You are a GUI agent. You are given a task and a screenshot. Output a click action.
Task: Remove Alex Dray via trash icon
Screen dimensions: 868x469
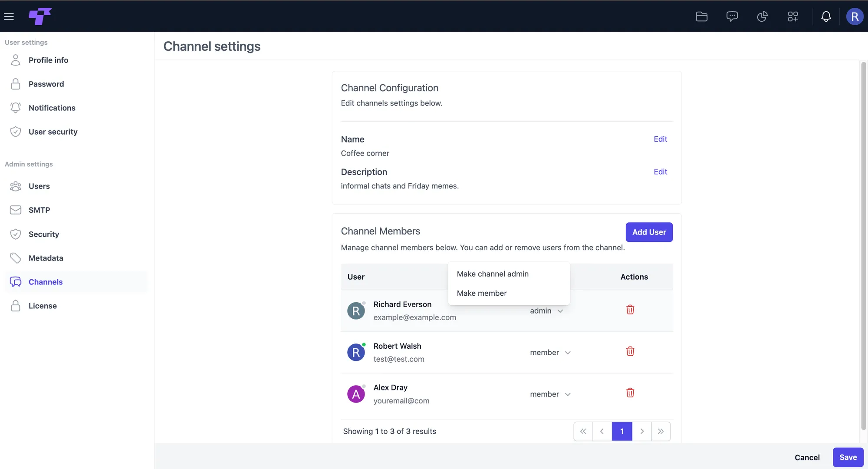click(x=630, y=393)
